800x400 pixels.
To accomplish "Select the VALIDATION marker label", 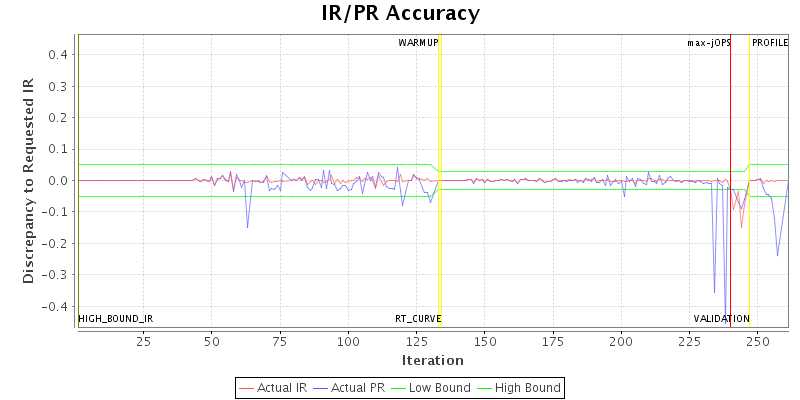I will [x=721, y=319].
